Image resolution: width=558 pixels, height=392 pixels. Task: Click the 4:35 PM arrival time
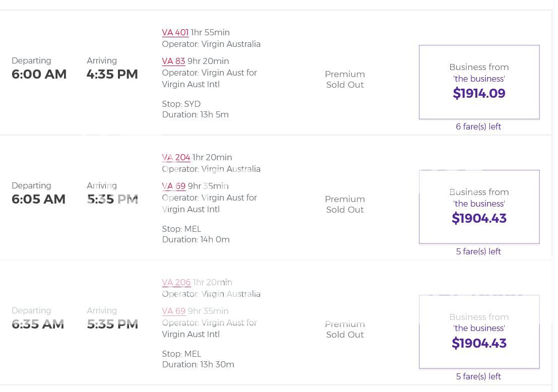point(112,75)
